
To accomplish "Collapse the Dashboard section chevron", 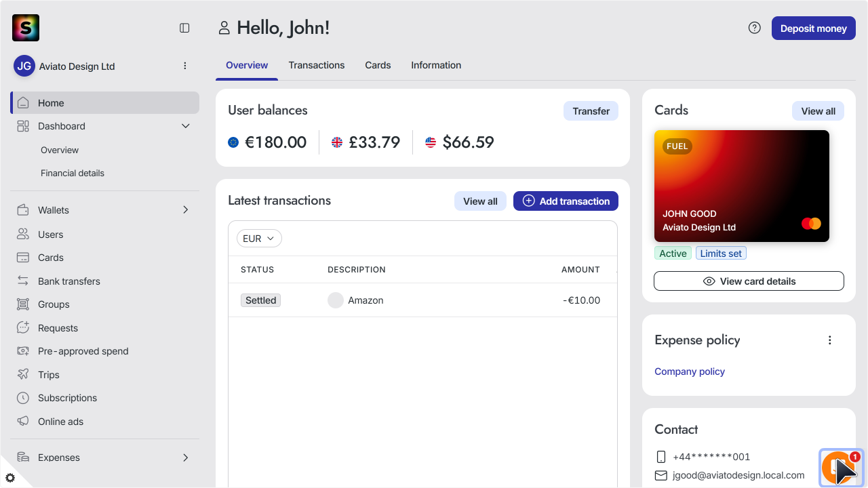I will coord(186,126).
